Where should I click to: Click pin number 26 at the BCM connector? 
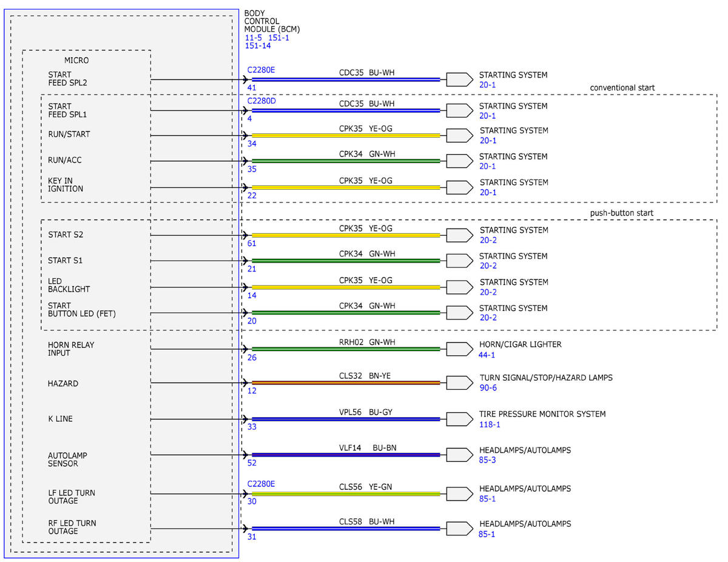[252, 358]
